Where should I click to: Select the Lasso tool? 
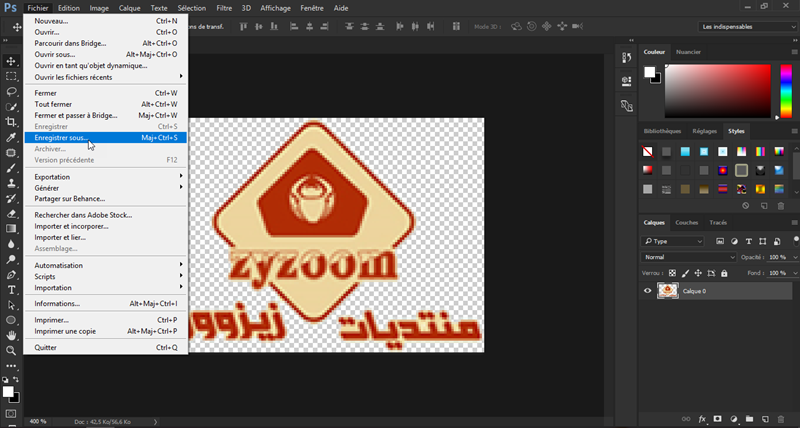(x=11, y=92)
